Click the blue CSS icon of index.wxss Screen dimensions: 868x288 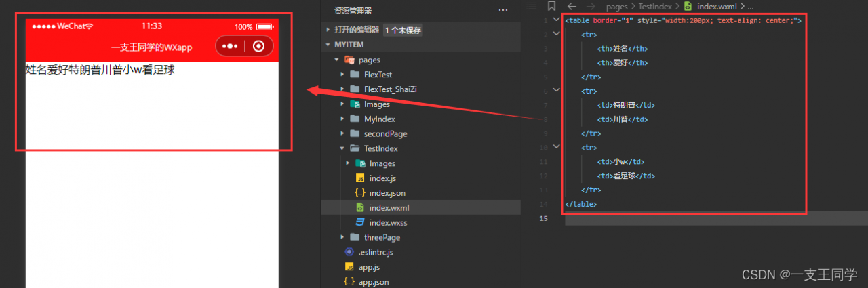[360, 222]
